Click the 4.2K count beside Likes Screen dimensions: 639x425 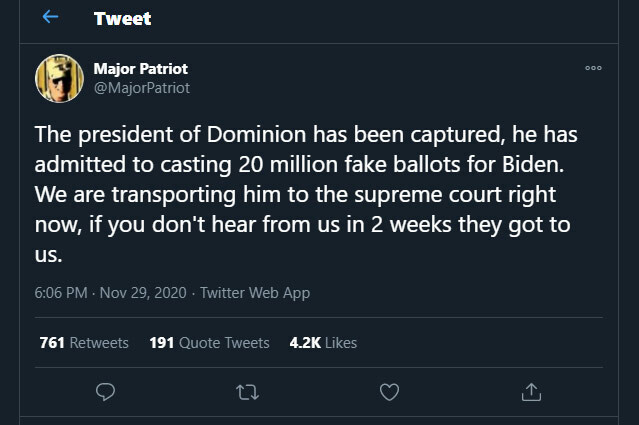305,343
